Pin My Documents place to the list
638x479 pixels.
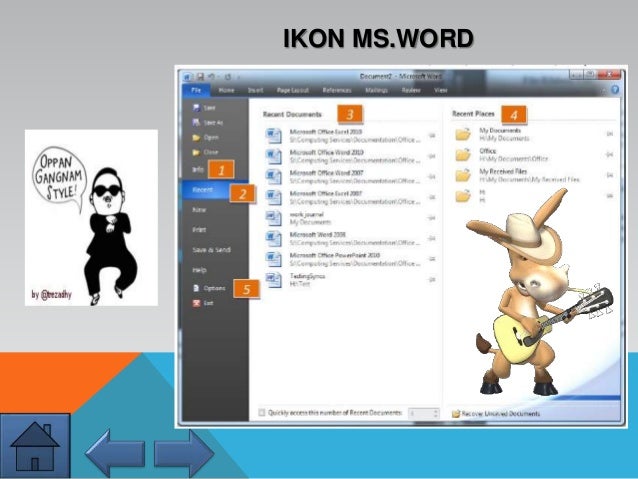coord(610,134)
